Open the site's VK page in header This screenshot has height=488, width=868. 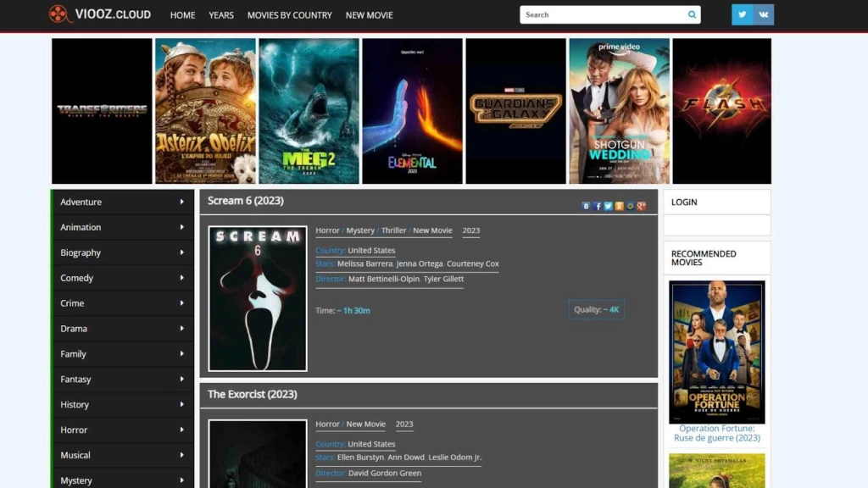point(764,14)
